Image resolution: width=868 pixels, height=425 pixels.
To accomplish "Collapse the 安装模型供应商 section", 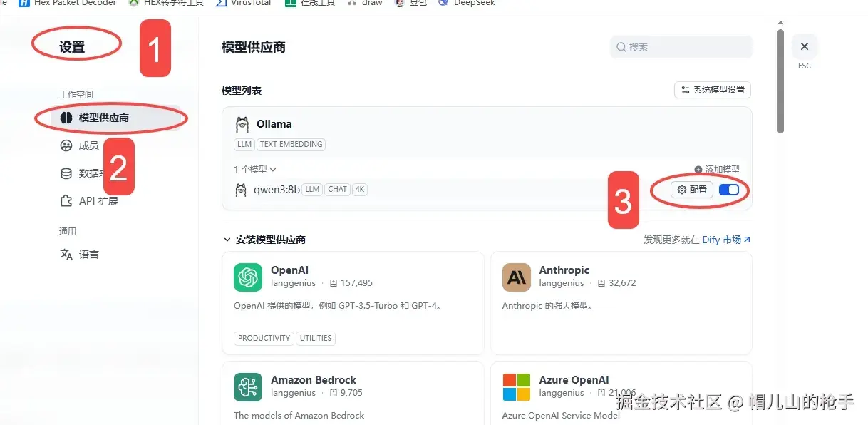I will 264,240.
